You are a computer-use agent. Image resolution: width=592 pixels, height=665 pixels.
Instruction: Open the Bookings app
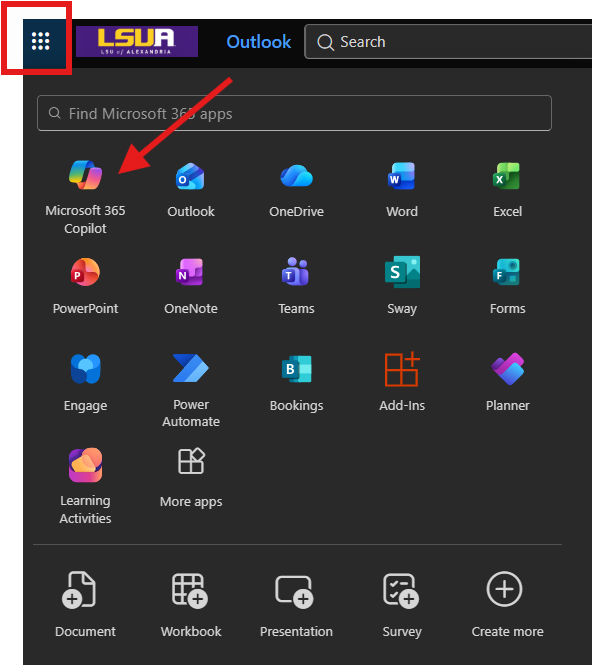tap(296, 383)
